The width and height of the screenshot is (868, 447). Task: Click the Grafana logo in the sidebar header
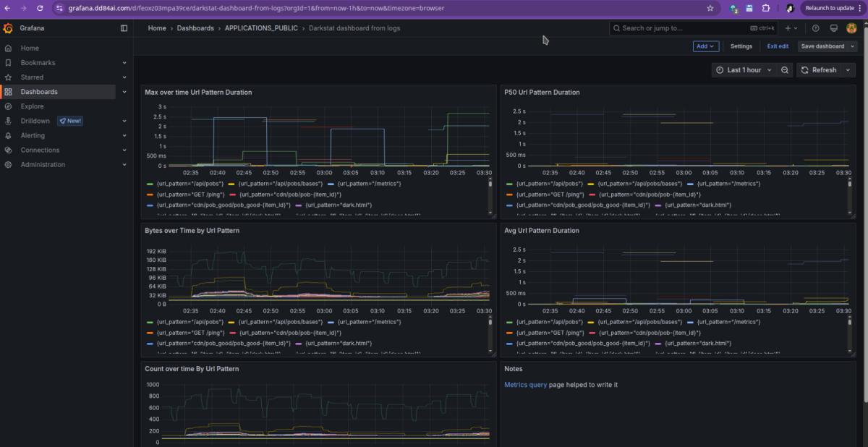pyautogui.click(x=8, y=28)
